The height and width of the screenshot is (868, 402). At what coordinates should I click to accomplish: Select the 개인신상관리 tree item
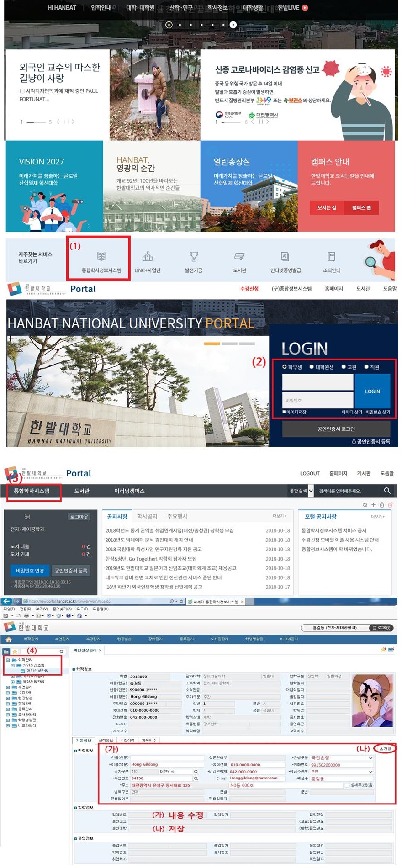click(x=37, y=671)
